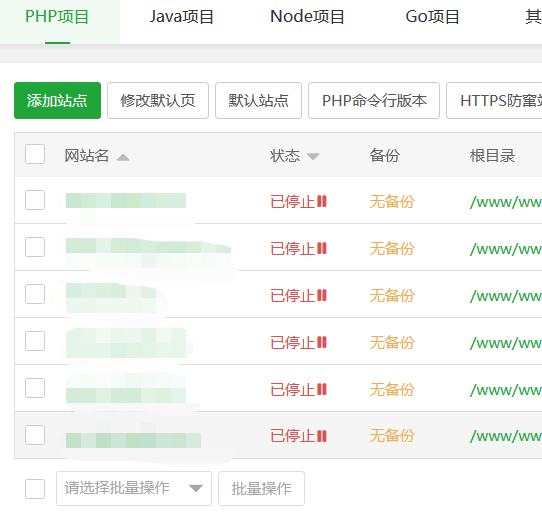Click the pause icon in the fifth row's status
This screenshot has height=516, width=542.
coord(322,389)
